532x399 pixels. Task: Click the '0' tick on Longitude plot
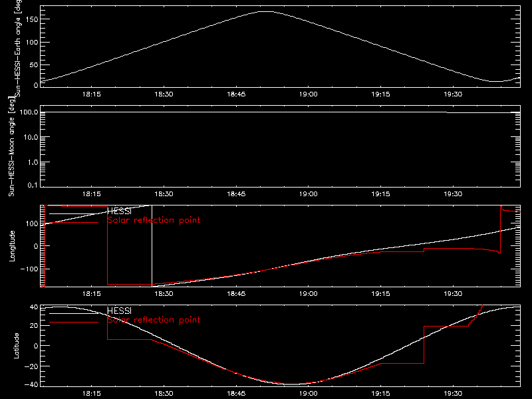pyautogui.click(x=36, y=246)
